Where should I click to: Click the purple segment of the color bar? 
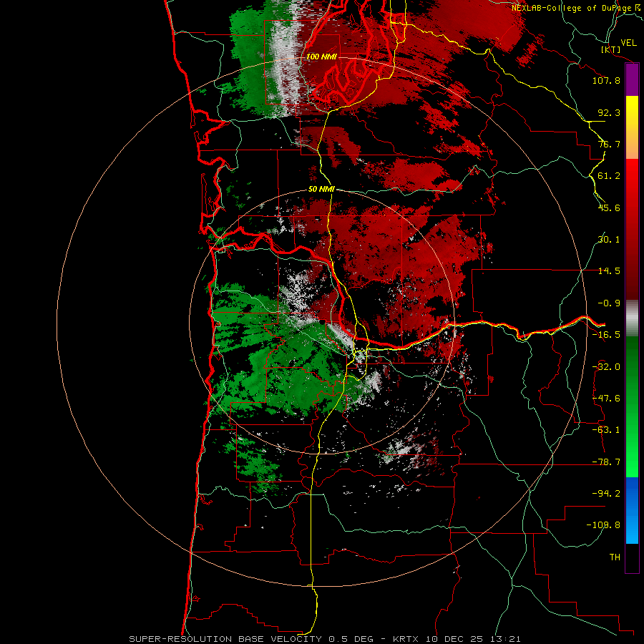click(632, 80)
